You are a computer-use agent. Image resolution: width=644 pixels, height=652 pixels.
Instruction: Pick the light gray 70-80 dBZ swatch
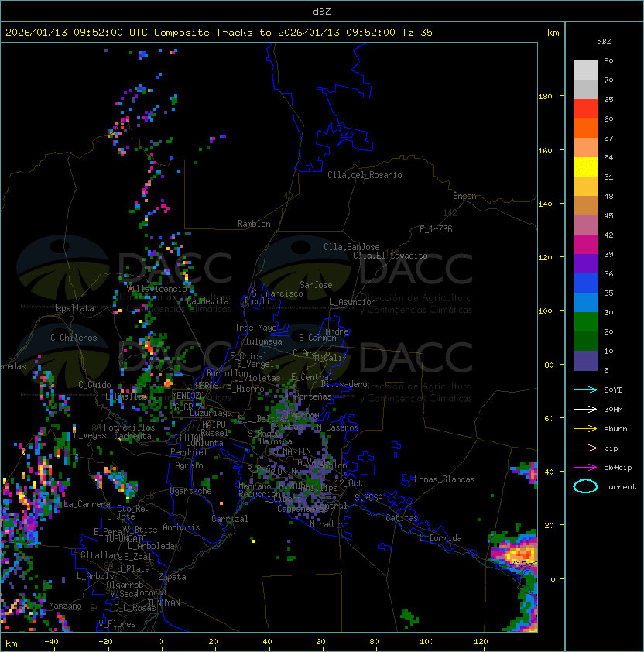click(585, 70)
